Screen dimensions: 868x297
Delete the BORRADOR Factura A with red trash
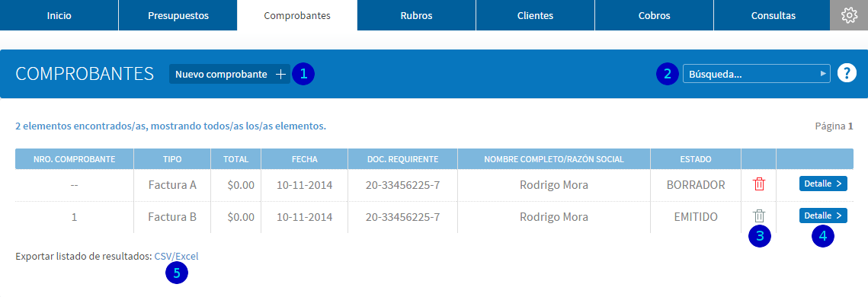[759, 184]
